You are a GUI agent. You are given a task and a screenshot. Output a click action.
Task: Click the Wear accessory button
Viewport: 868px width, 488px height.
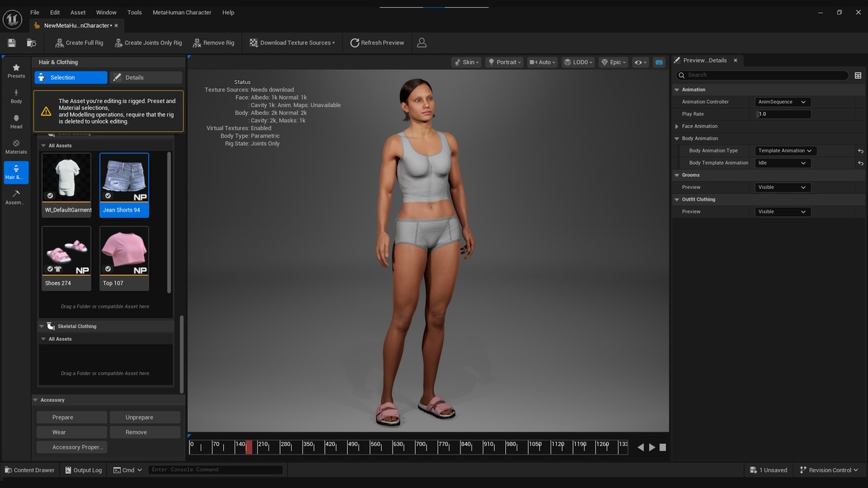71,432
